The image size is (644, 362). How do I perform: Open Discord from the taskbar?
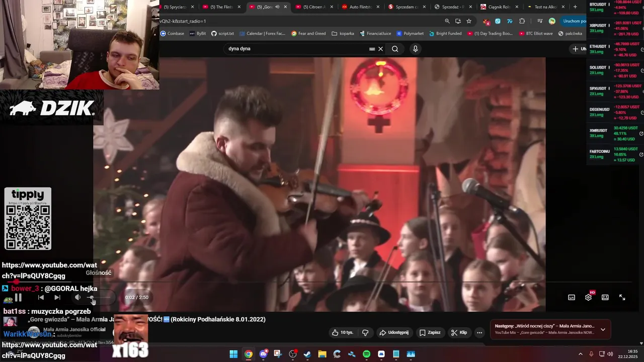pos(263,354)
